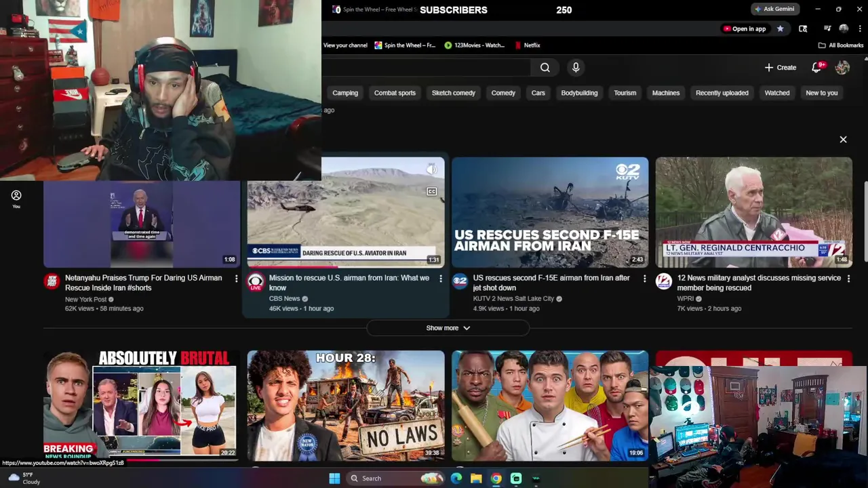
Task: Click the KUTV 2 News channel avatar
Action: tap(460, 281)
